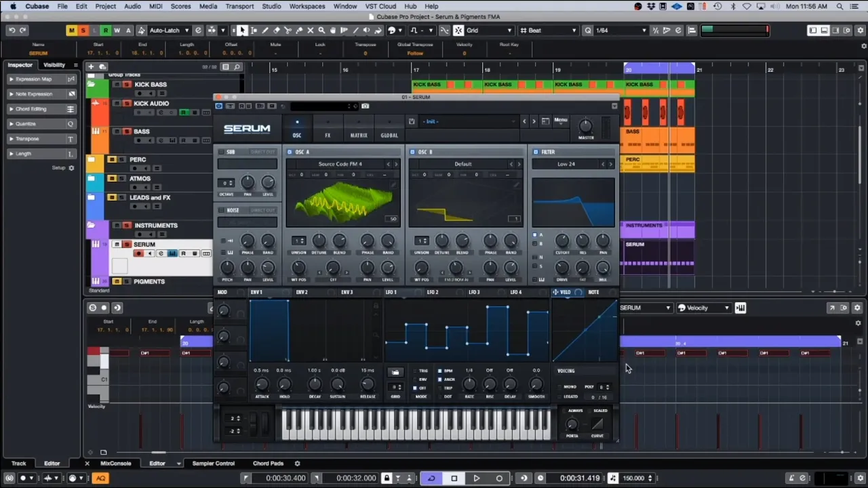Select the Split scissors tool
Image resolution: width=868 pixels, height=488 pixels.
pos(288,30)
